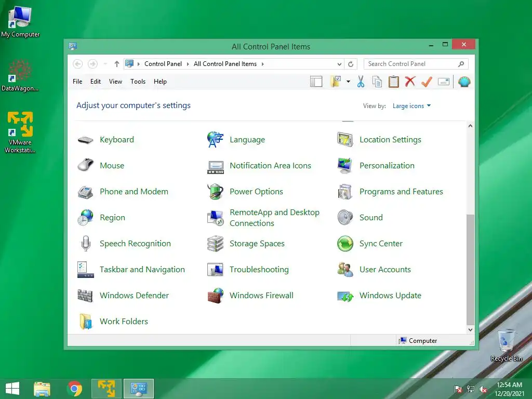Click All Control Panel Items breadcrumb
Viewport: 532px width, 399px height.
tap(225, 64)
